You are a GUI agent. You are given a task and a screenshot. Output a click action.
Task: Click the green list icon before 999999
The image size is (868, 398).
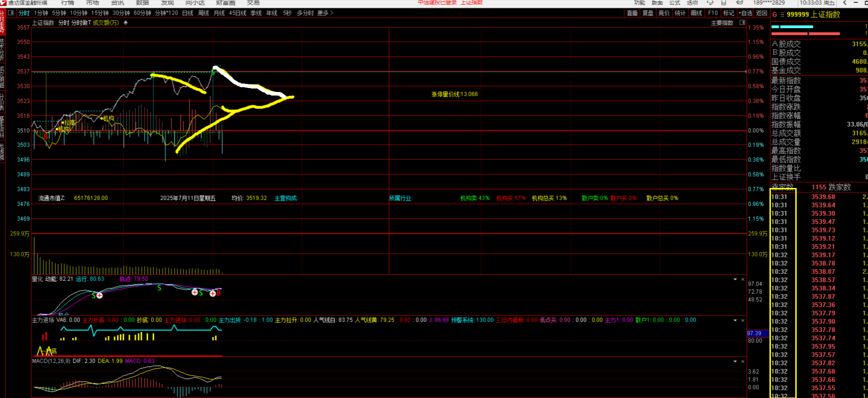782,15
